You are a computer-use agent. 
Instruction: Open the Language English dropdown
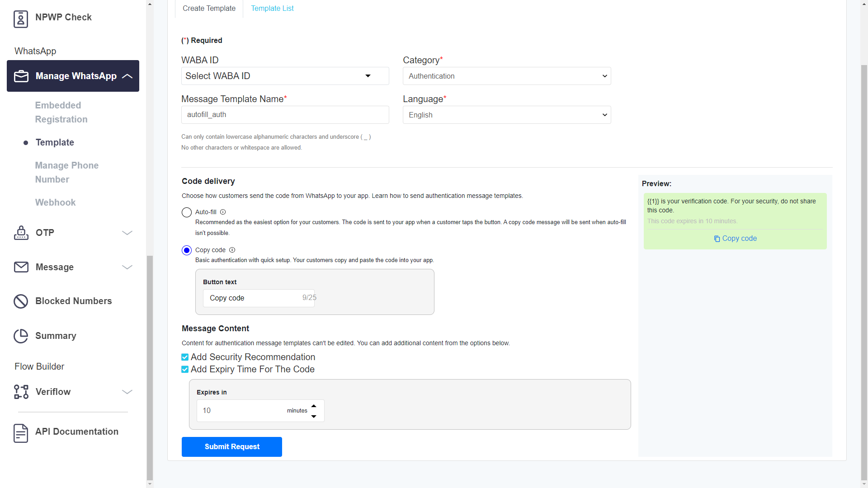[506, 115]
